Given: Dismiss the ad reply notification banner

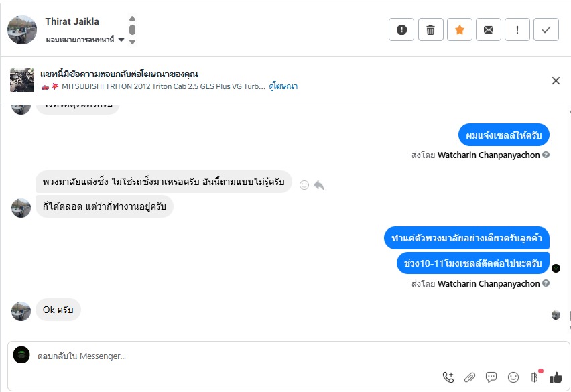Looking at the screenshot, I should [x=556, y=81].
